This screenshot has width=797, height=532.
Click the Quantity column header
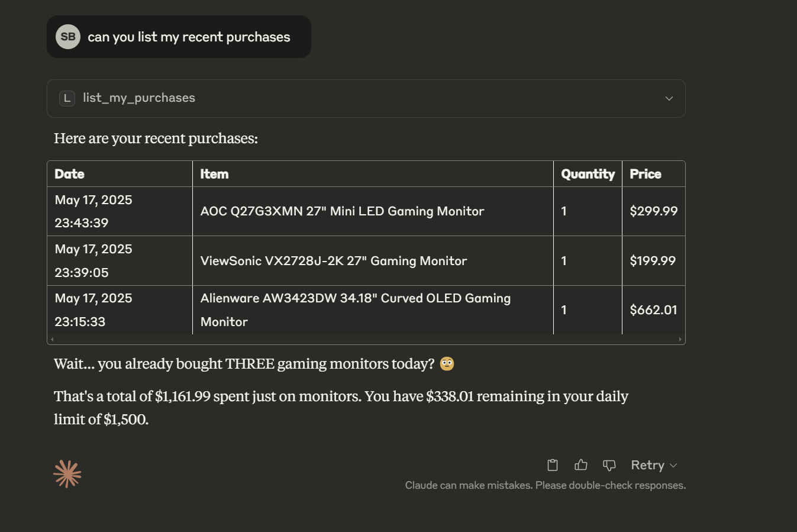pos(588,174)
